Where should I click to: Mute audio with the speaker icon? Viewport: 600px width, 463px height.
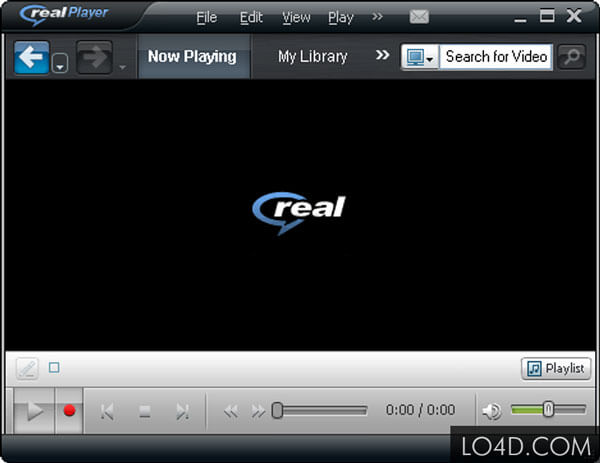(x=492, y=411)
